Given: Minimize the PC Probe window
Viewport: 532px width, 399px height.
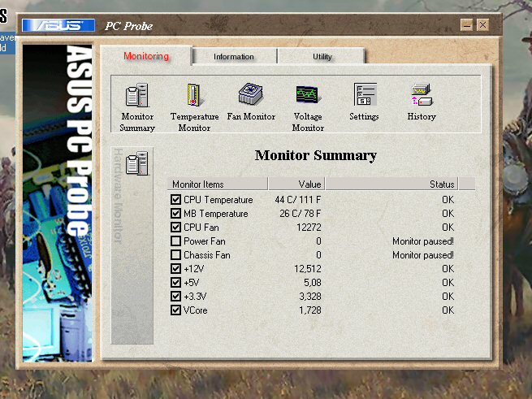Looking at the screenshot, I should coord(467,25).
